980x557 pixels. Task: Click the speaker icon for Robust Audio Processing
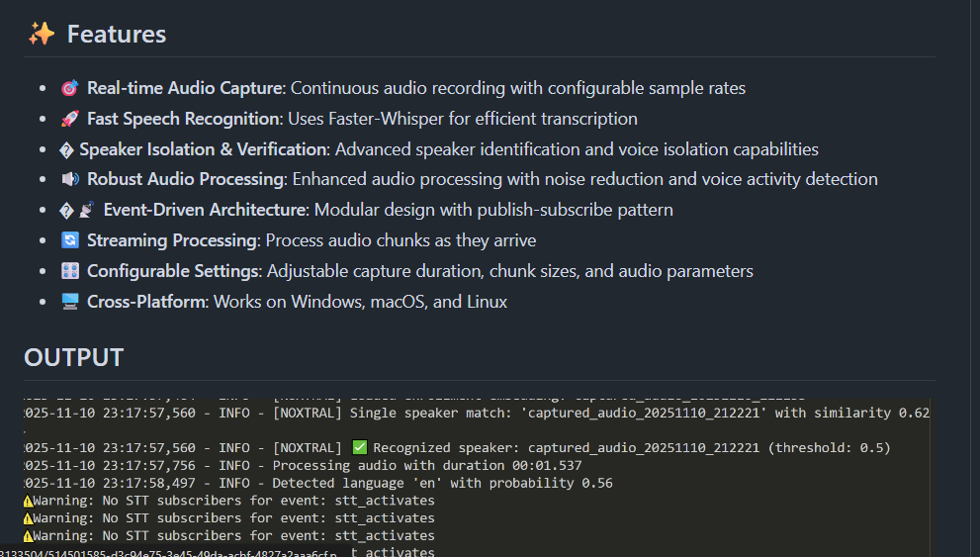(x=69, y=179)
